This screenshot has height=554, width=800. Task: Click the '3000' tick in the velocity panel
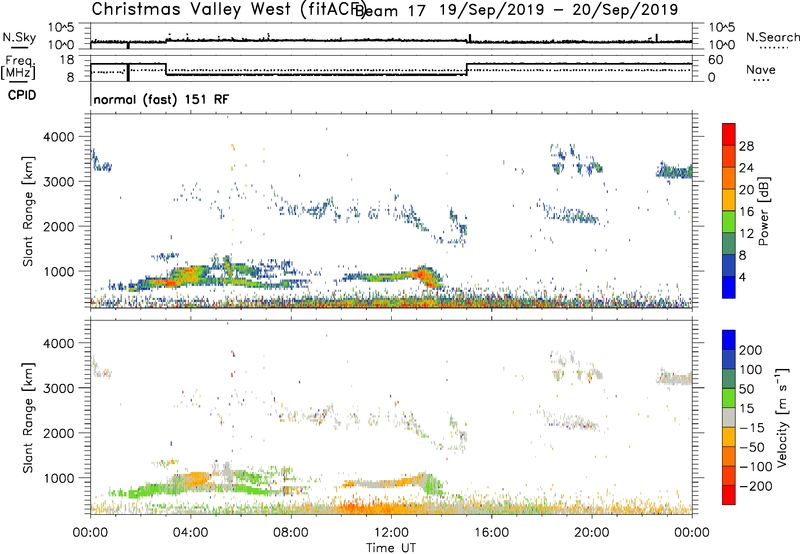58,388
